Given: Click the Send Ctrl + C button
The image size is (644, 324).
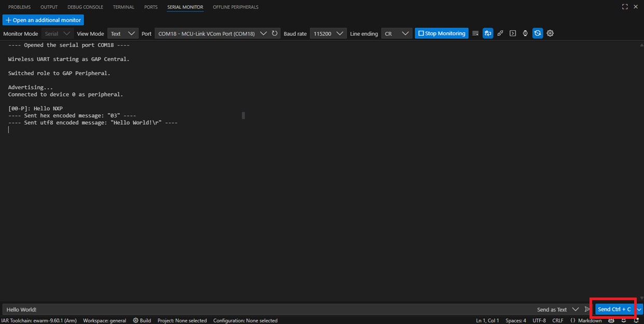Looking at the screenshot, I should 613,309.
